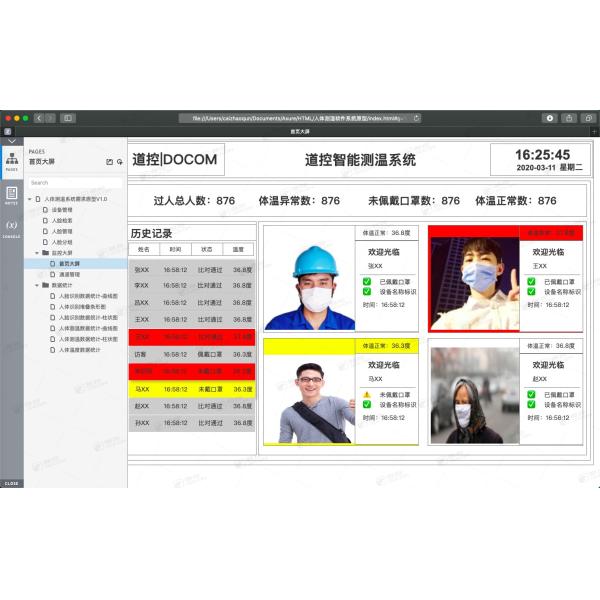Open the Pages panel icon in sidebar
Viewport: 600px width, 600px height.
pyautogui.click(x=11, y=160)
